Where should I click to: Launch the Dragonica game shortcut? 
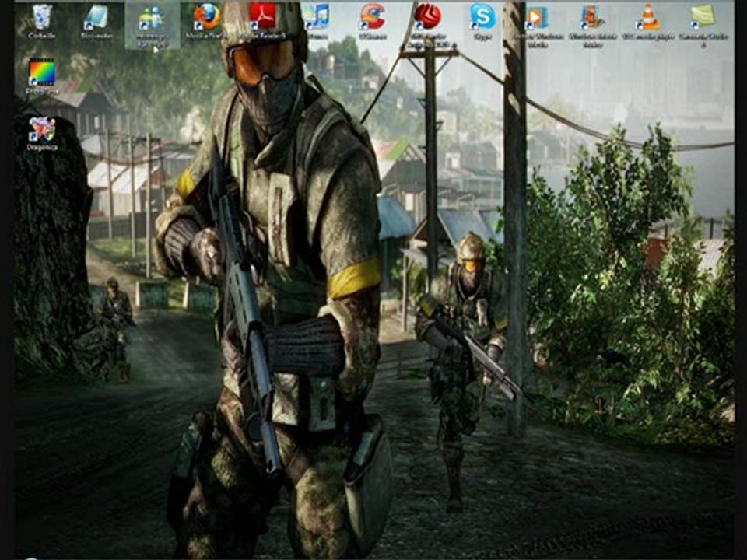(x=42, y=133)
